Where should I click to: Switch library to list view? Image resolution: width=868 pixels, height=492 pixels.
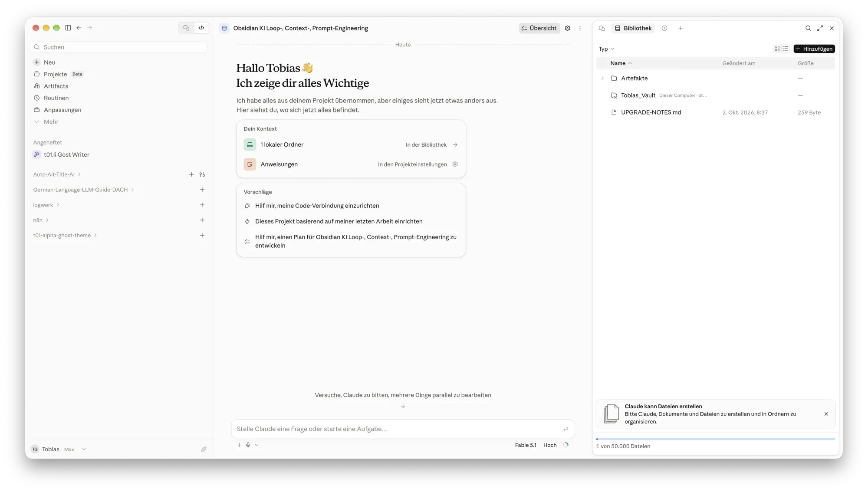785,49
